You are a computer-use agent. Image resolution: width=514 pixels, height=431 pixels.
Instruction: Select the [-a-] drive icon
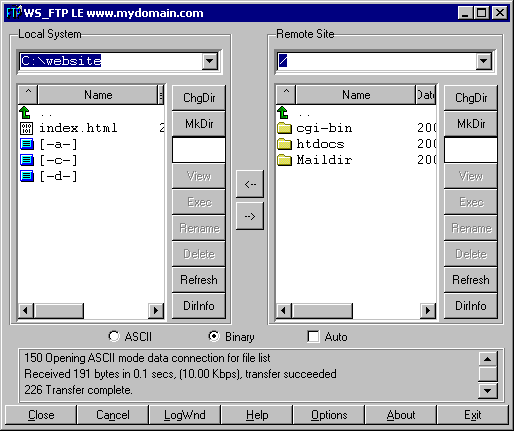[27, 144]
